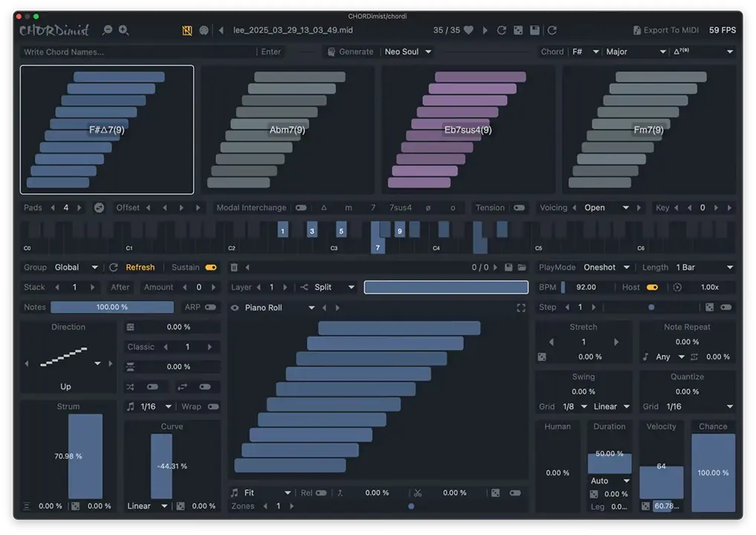Enable the ARP toggle
Viewport: 756px width, 535px height.
point(211,308)
